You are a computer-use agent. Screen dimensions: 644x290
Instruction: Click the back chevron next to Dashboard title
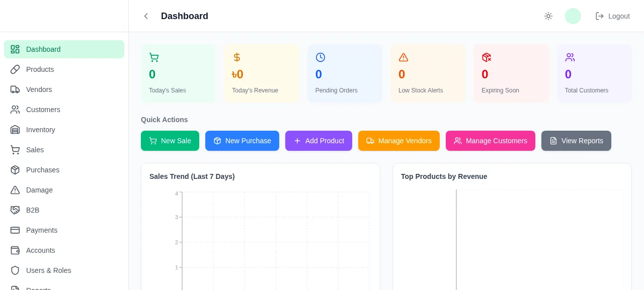pos(146,16)
